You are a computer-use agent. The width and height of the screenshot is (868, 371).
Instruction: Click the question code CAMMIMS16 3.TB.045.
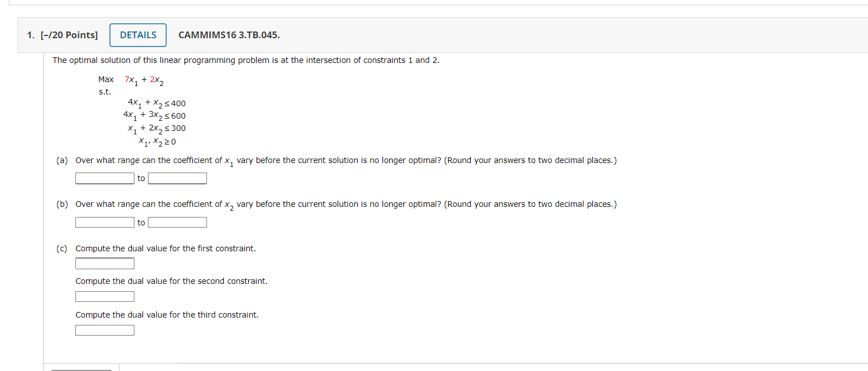coord(229,35)
